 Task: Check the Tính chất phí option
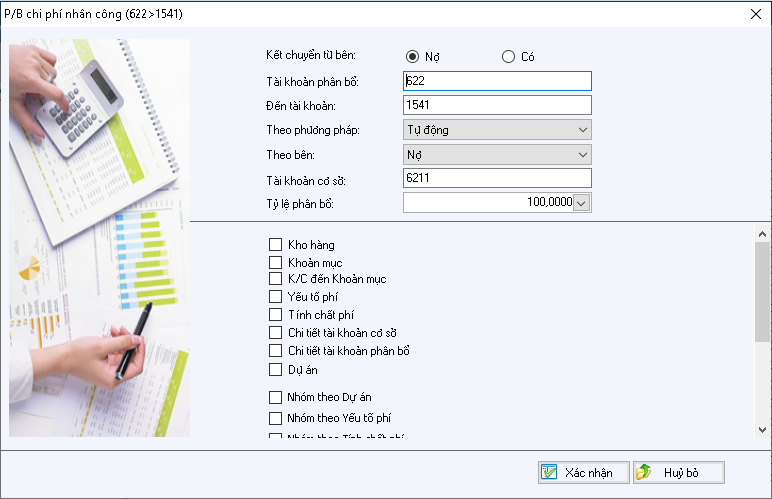tap(275, 314)
